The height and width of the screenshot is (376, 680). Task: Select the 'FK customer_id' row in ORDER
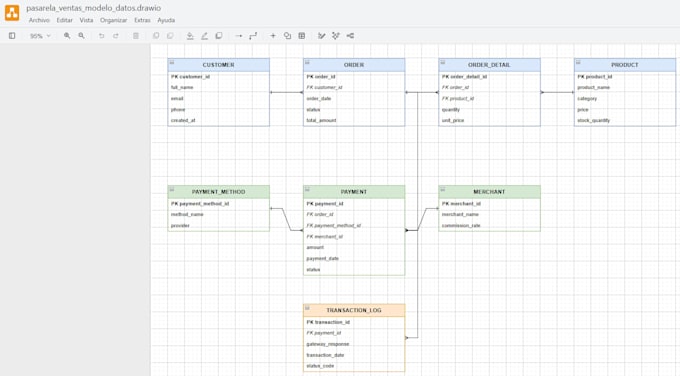coord(354,88)
